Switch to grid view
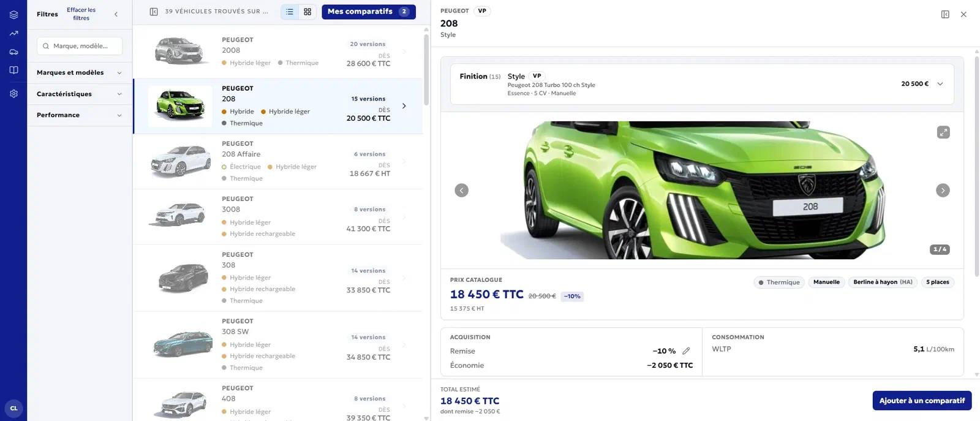The image size is (980, 421). point(307,12)
